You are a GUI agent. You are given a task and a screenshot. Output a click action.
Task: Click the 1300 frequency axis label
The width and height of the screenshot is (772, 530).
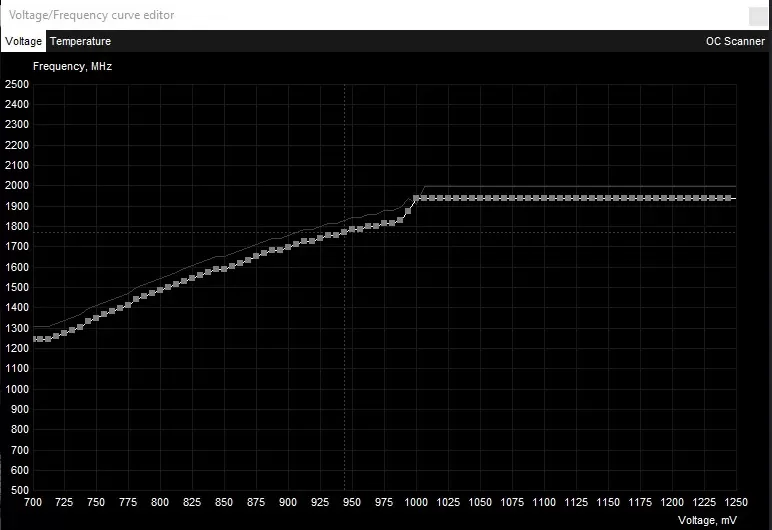[x=17, y=328]
